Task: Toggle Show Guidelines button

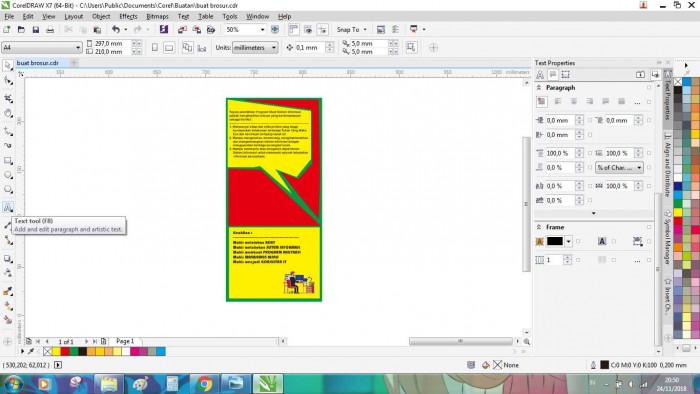Action: 322,29
